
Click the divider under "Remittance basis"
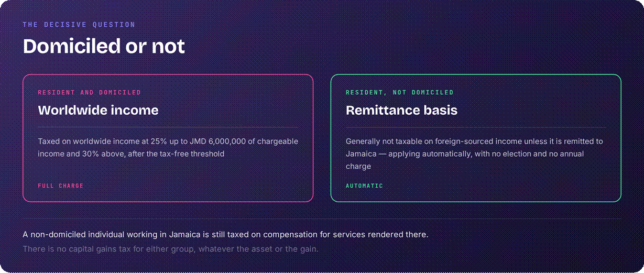point(476,127)
